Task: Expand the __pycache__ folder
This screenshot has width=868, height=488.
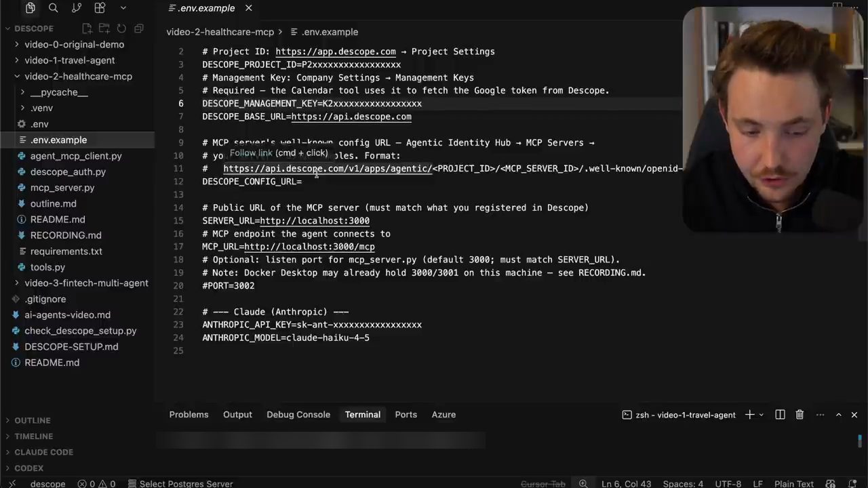Action: [59, 92]
